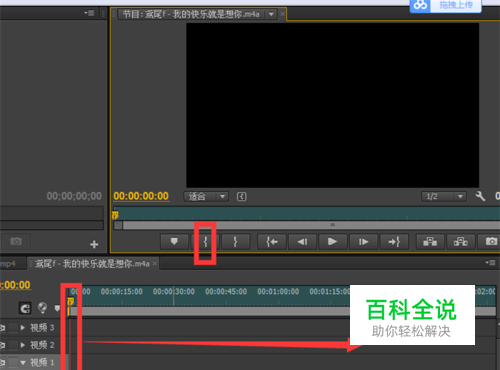Image resolution: width=500 pixels, height=370 pixels.
Task: Select the 窝尾f - 我的快乐就是想你.m4a timeline tab
Action: coord(92,264)
